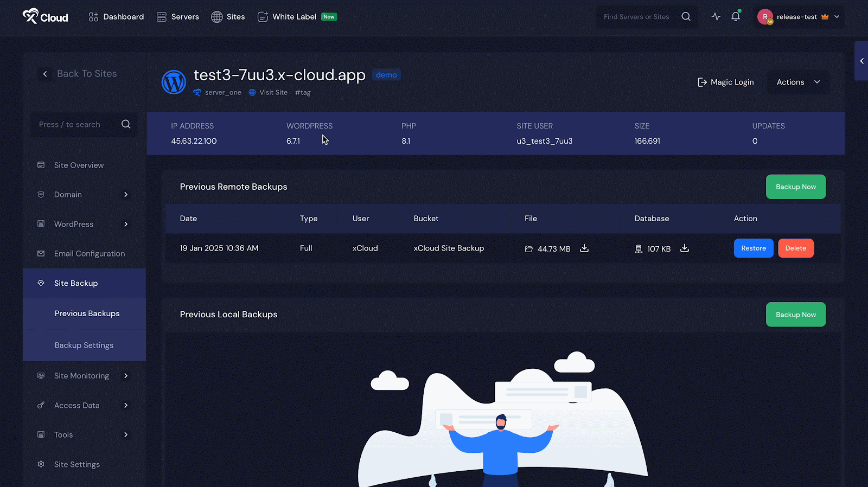The width and height of the screenshot is (868, 487).
Task: Click the release-test user avatar
Action: pos(765,17)
